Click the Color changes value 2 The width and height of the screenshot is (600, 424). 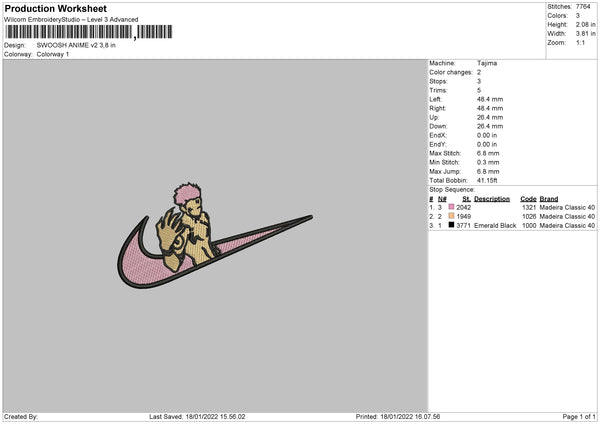click(x=479, y=72)
